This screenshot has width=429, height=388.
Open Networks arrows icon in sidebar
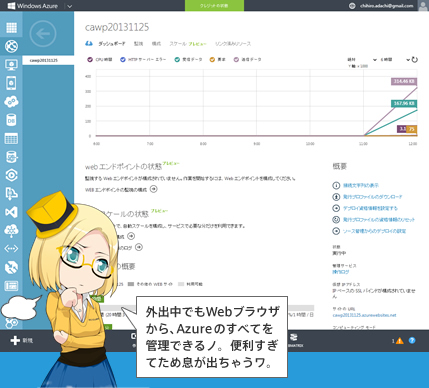click(x=11, y=249)
